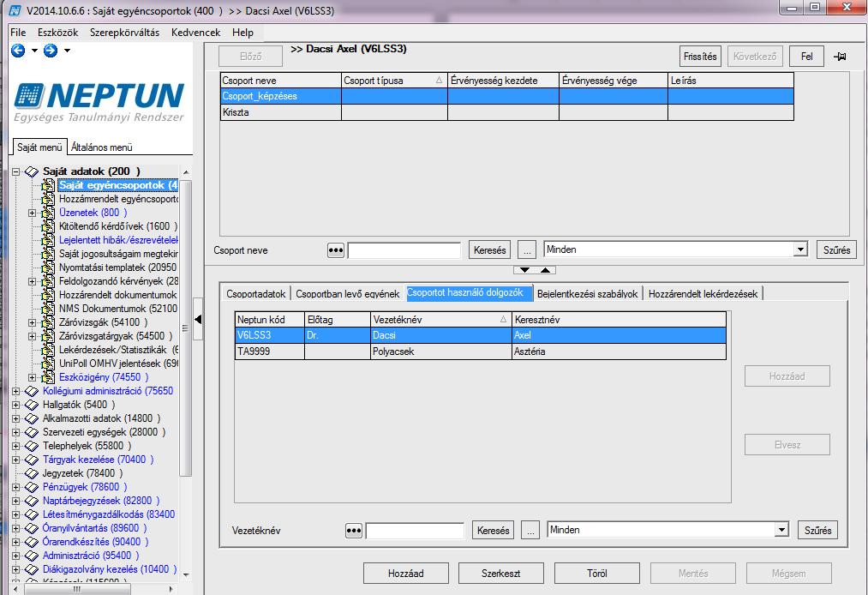Click the up arrow on the panel splitter
Viewport: 868px width, 595px height.
point(545,270)
